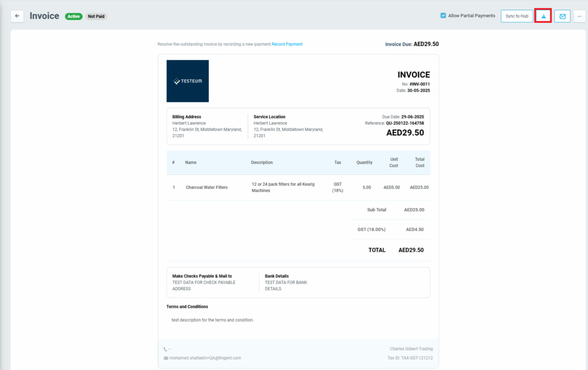Toggle the Allow Partial Payments checkbox

point(443,15)
